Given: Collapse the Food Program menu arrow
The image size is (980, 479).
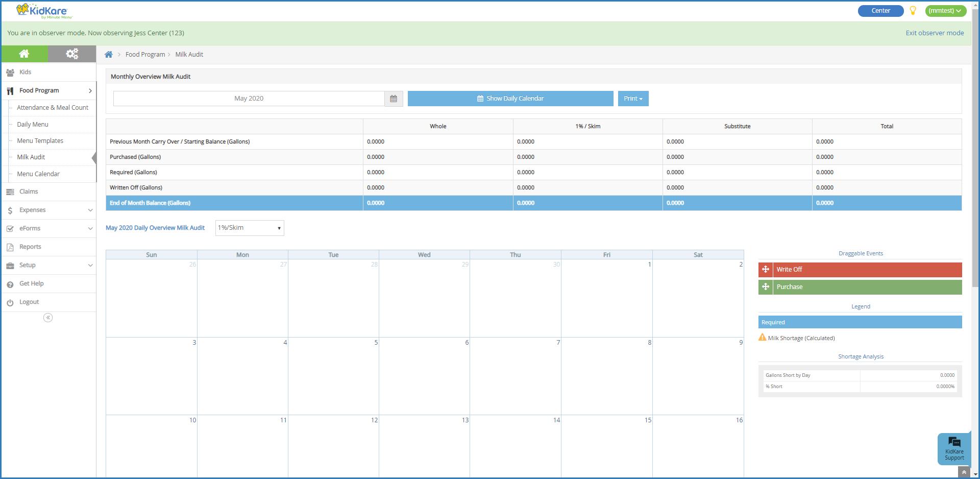Looking at the screenshot, I should click(x=90, y=91).
